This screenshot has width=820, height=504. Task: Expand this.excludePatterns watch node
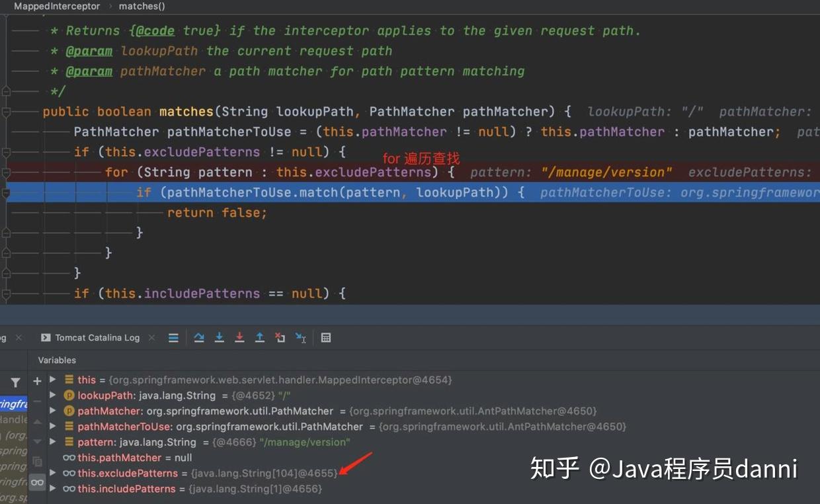click(x=53, y=473)
